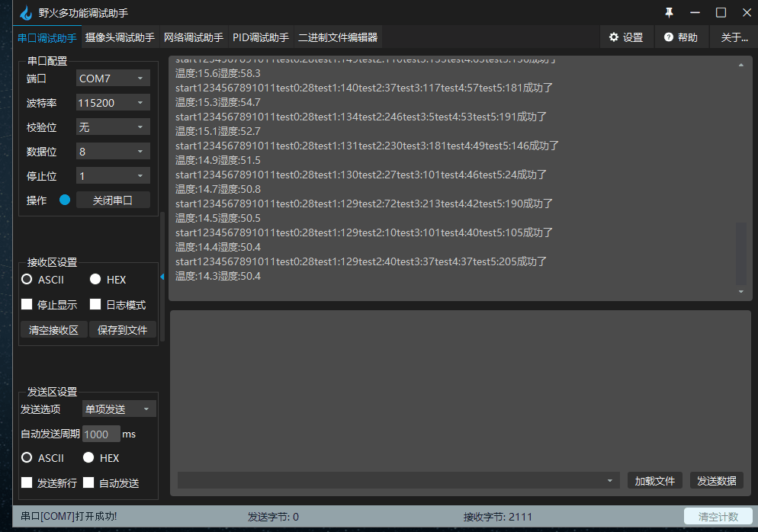Collapse the side panel with blue arrow
This screenshot has width=758, height=532.
coord(162,277)
